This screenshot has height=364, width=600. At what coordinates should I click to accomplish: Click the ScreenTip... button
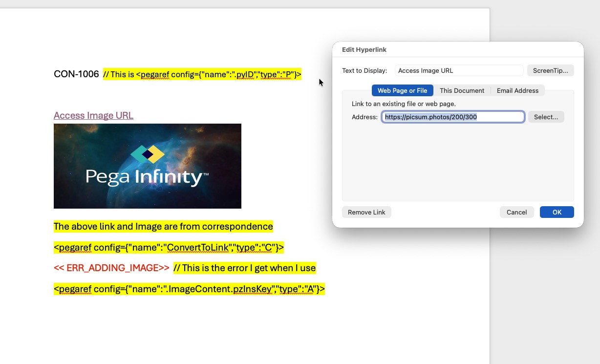click(550, 70)
